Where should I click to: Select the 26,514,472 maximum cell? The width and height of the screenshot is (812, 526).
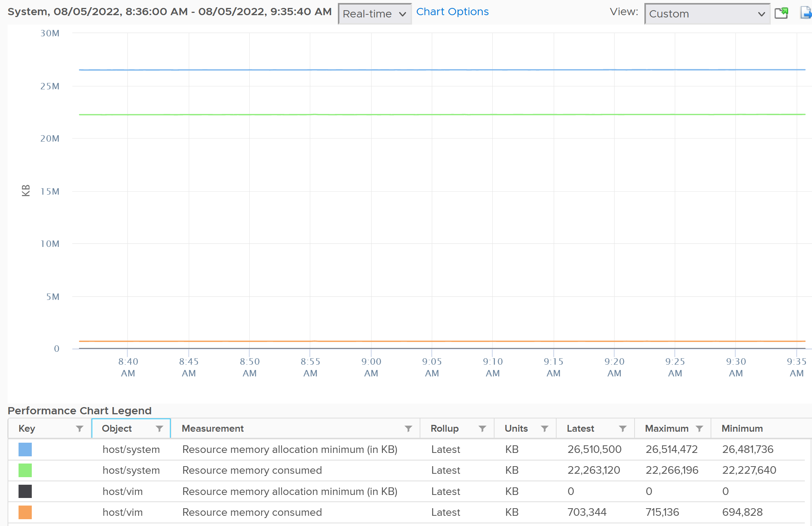point(672,450)
